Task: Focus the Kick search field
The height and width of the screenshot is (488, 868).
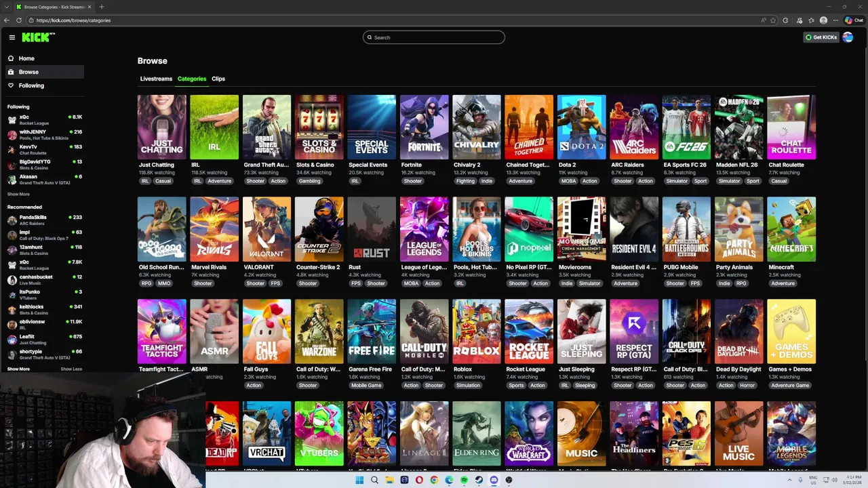Action: [x=434, y=37]
